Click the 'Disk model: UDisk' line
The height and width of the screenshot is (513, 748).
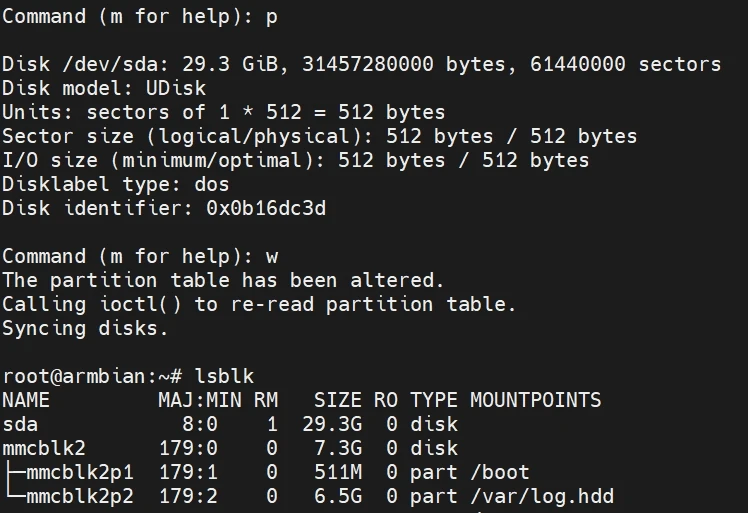102,88
